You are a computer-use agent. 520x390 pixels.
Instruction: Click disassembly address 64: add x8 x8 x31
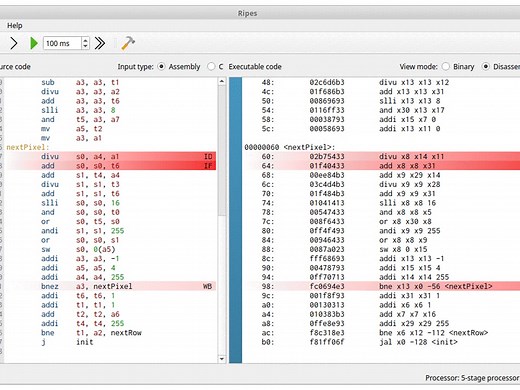click(x=382, y=166)
